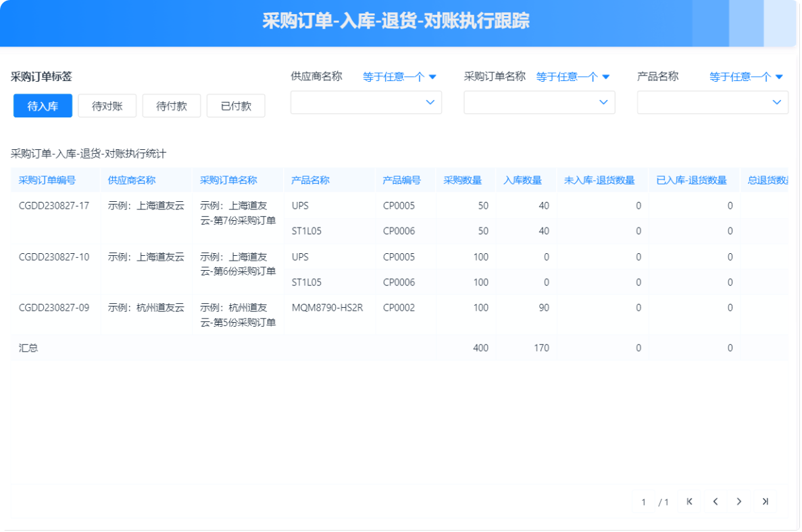The image size is (802, 532).
Task: Go to the previous page arrow
Action: click(715, 502)
